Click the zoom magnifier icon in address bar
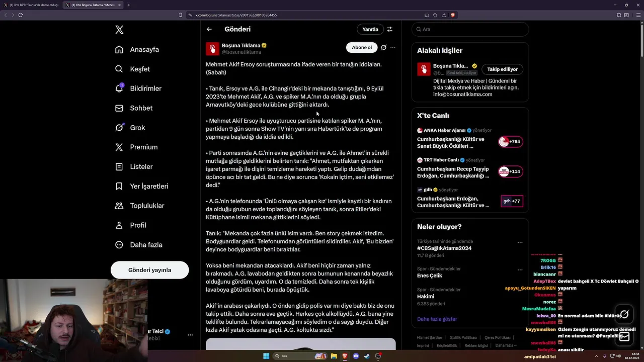 (x=435, y=15)
